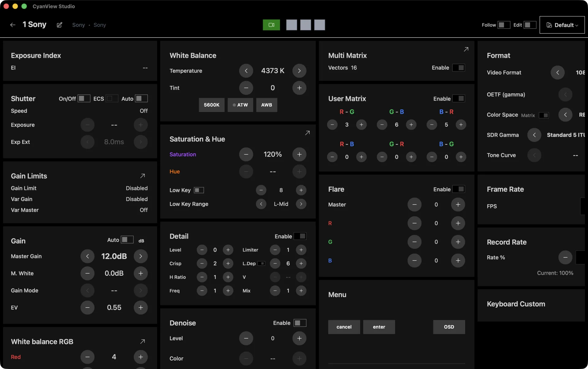The image size is (588, 369).
Task: Toggle Gain Auto switch
Action: pyautogui.click(x=127, y=240)
